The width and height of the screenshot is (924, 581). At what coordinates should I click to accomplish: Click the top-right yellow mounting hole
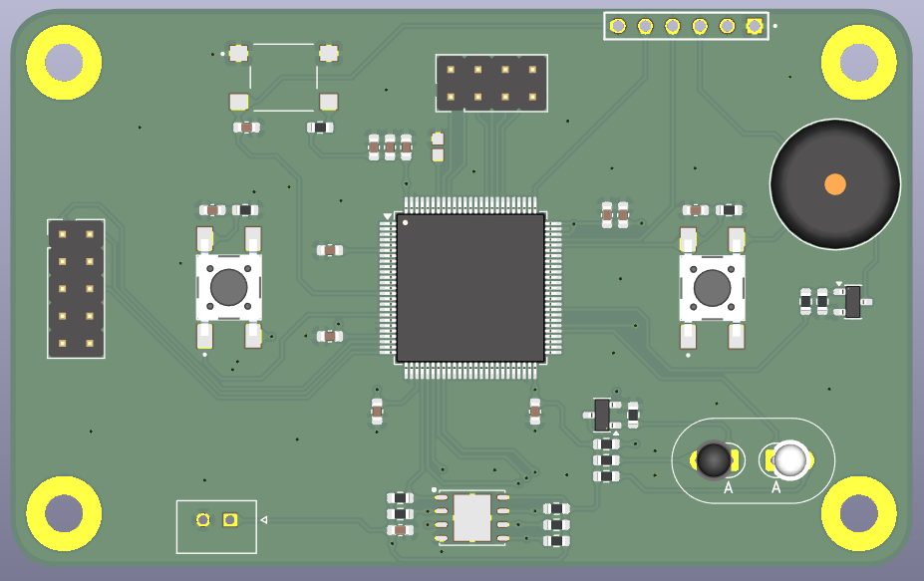pos(858,62)
